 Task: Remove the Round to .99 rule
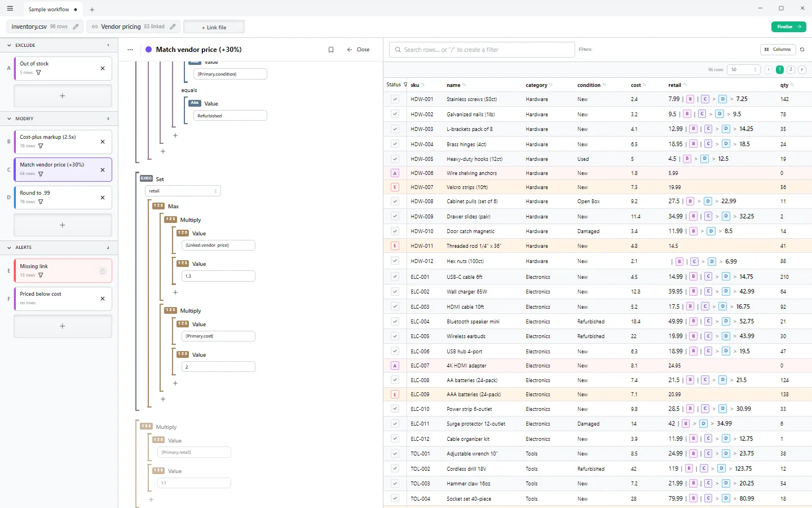click(x=103, y=198)
